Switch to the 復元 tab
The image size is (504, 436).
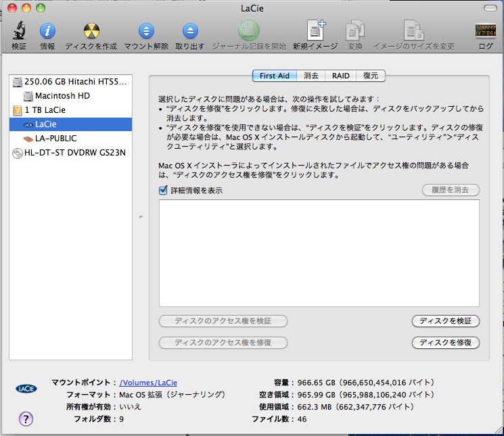(371, 76)
